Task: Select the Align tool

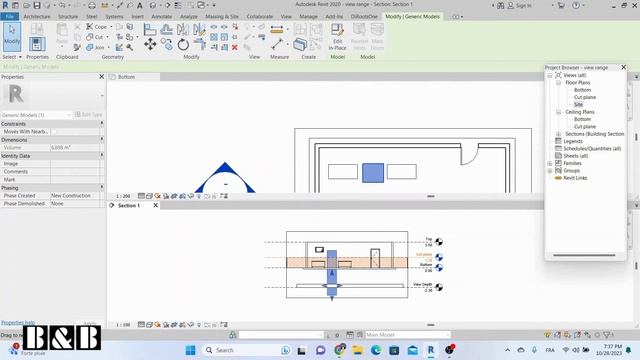Action: [150, 29]
